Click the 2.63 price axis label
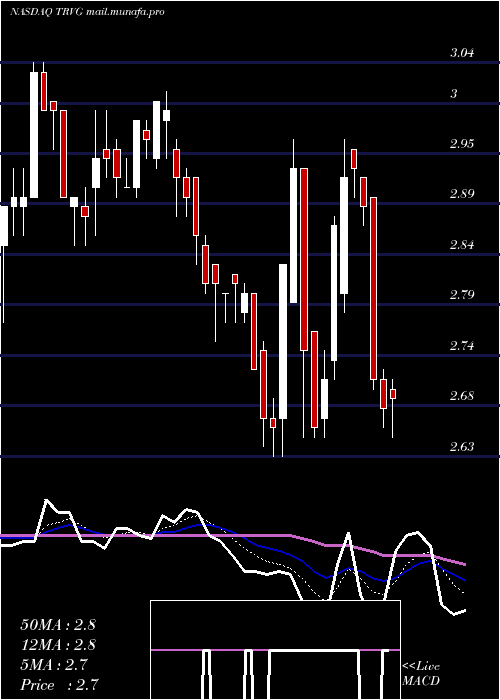This screenshot has height=700, width=500. [x=462, y=446]
